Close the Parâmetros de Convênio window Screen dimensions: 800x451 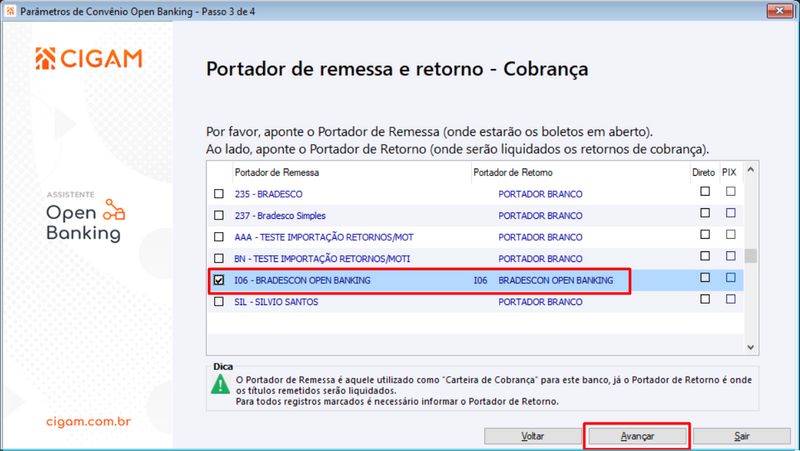[780, 11]
